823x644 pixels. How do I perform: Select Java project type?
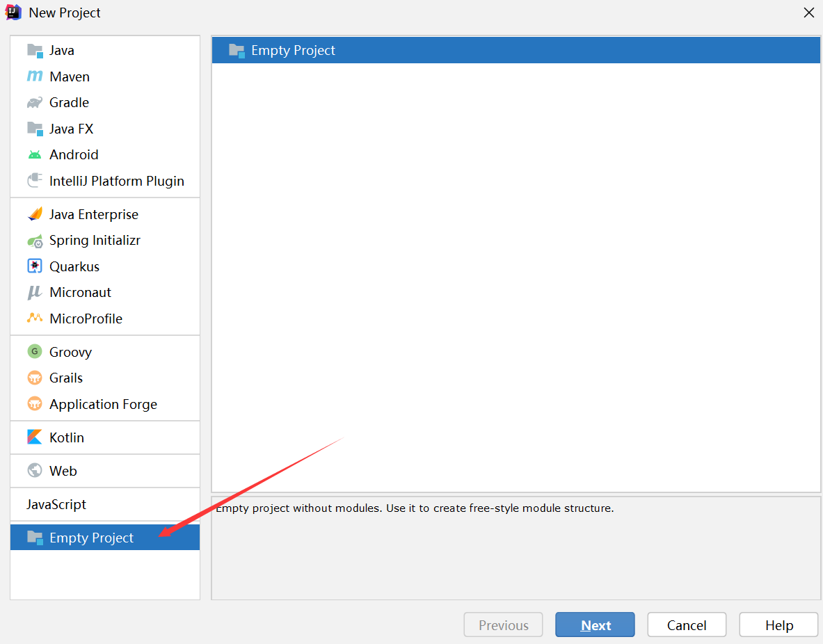(105, 50)
